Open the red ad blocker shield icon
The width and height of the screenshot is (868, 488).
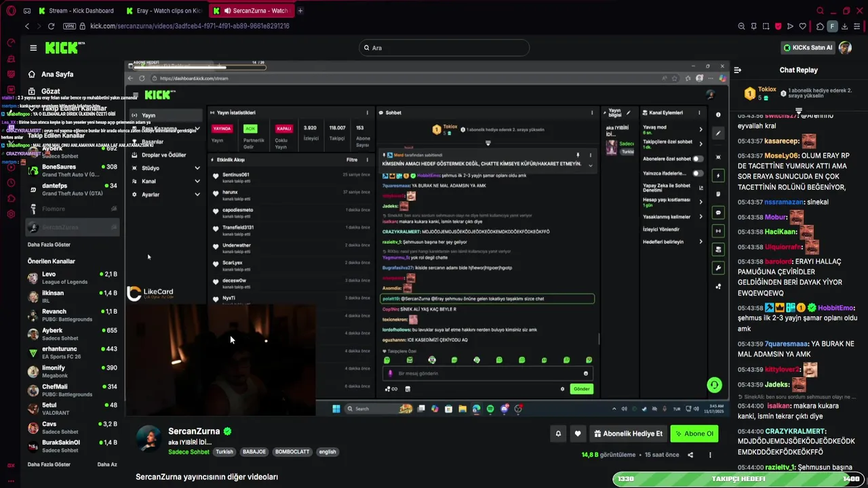pyautogui.click(x=778, y=26)
